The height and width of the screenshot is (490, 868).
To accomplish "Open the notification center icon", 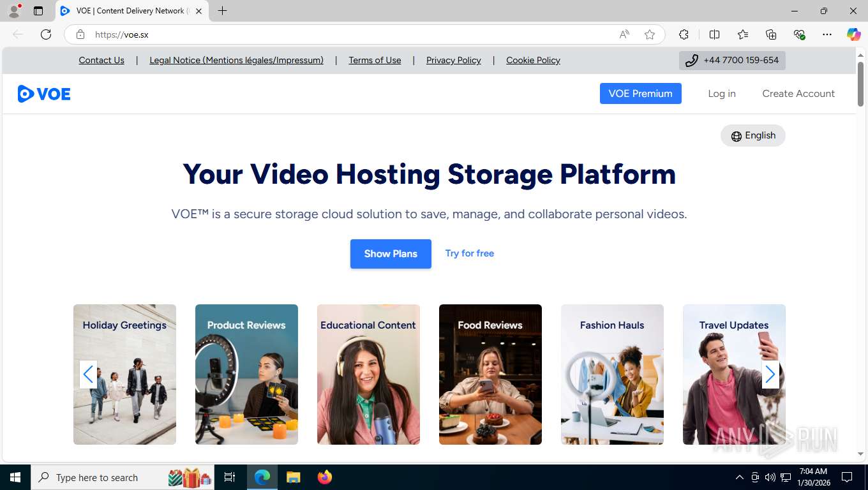I will pos(847,477).
